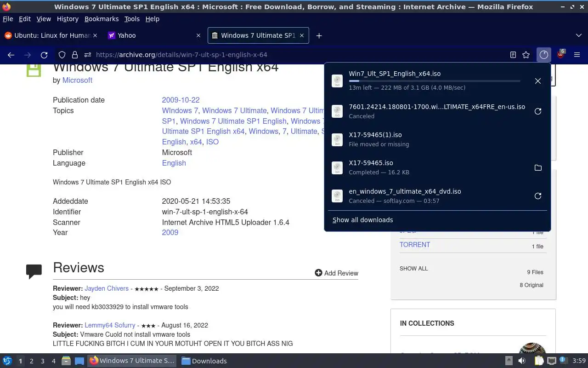This screenshot has width=588, height=368.
Task: Open the Windows 7 Ultimate SP1 English topic link
Action: point(233,121)
